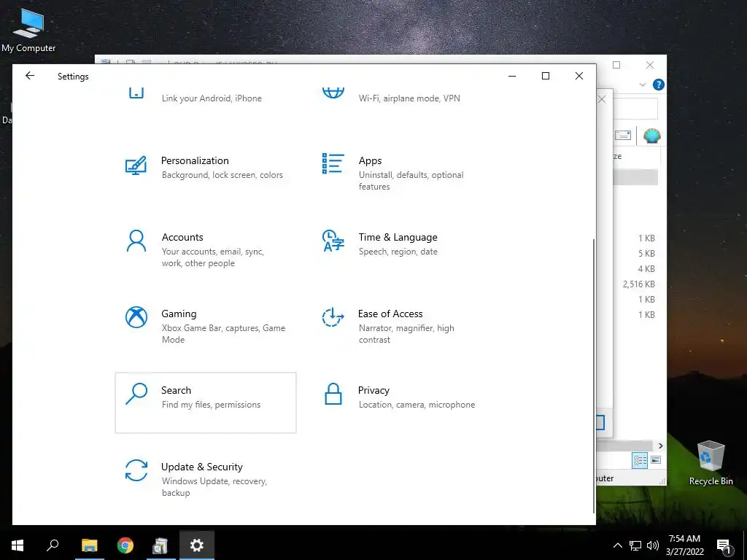Open the notification Action Center icon

click(x=724, y=545)
